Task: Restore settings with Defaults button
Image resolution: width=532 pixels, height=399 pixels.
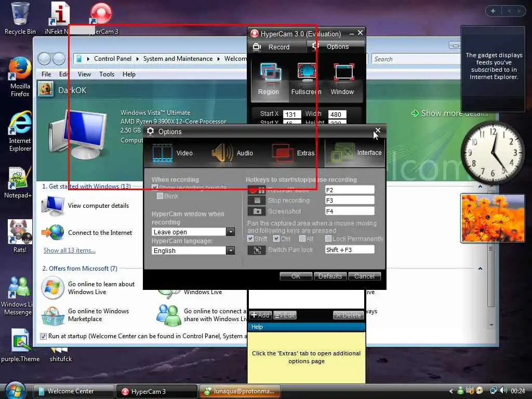Action: coord(330,276)
